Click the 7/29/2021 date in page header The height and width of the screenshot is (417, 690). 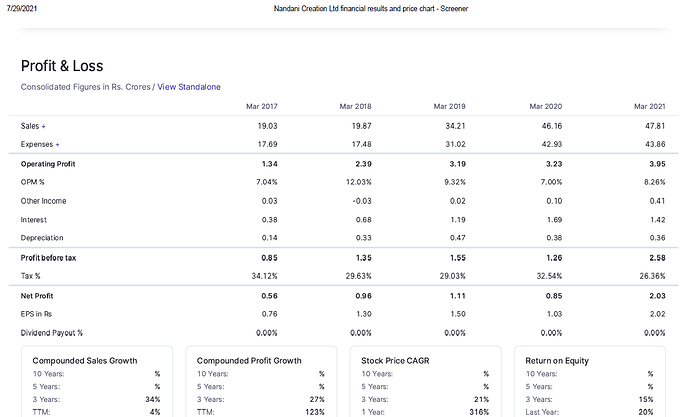(22, 8)
